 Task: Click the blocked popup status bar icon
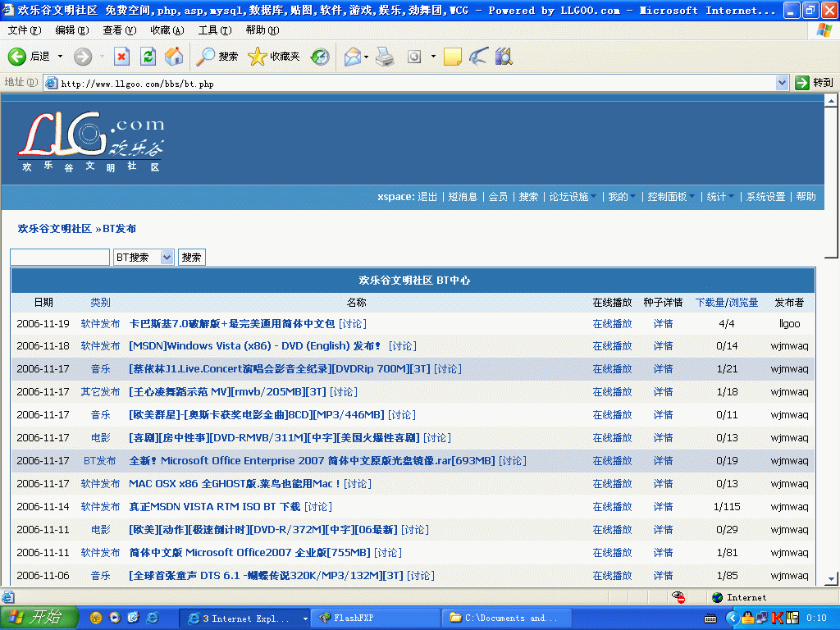click(678, 597)
